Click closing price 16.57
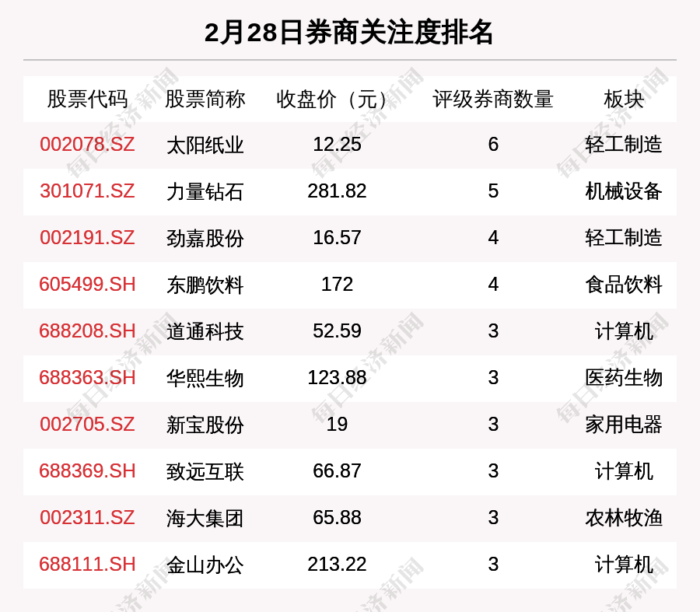This screenshot has width=700, height=612. (337, 237)
